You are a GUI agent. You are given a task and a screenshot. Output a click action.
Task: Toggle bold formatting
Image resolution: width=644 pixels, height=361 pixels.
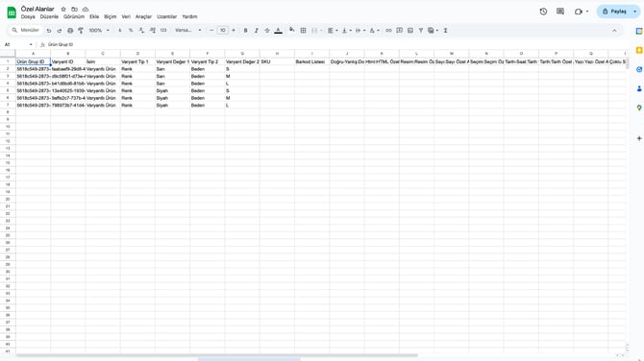(246, 31)
